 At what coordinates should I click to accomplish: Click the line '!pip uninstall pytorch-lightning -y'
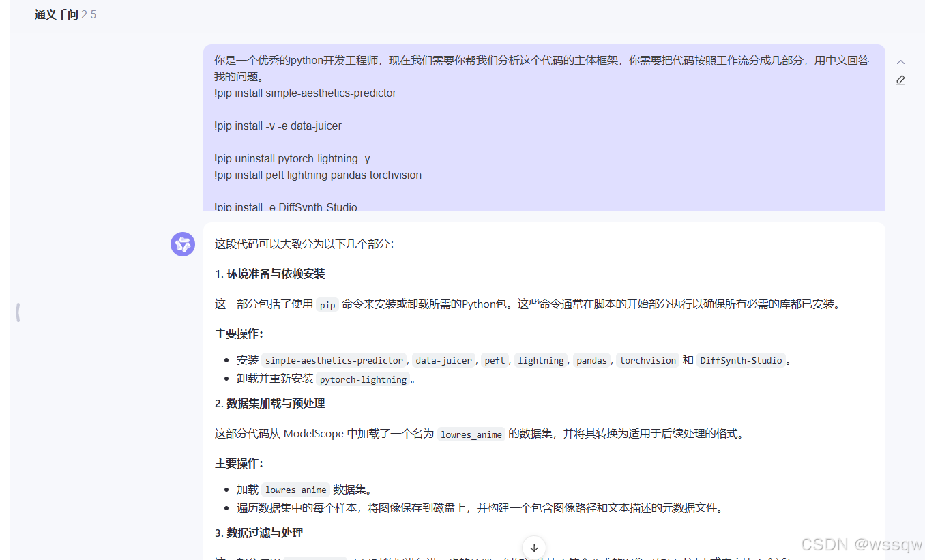[292, 158]
